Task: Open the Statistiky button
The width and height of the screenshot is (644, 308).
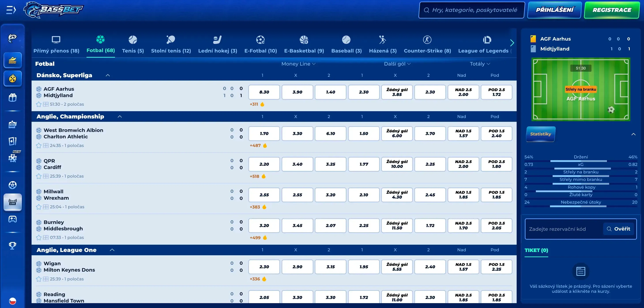Action: coord(541,134)
